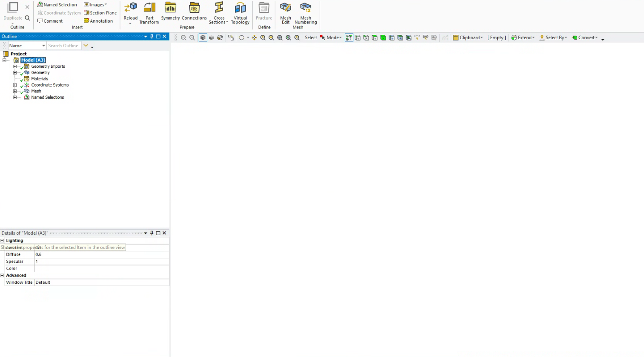Select the Project root item
The image size is (644, 357).
pyautogui.click(x=18, y=54)
